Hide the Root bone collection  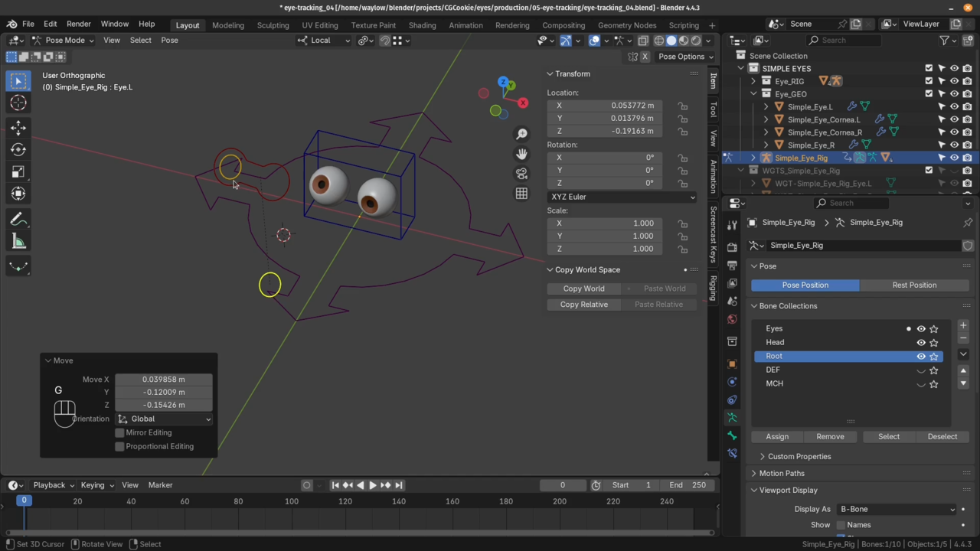(x=921, y=356)
